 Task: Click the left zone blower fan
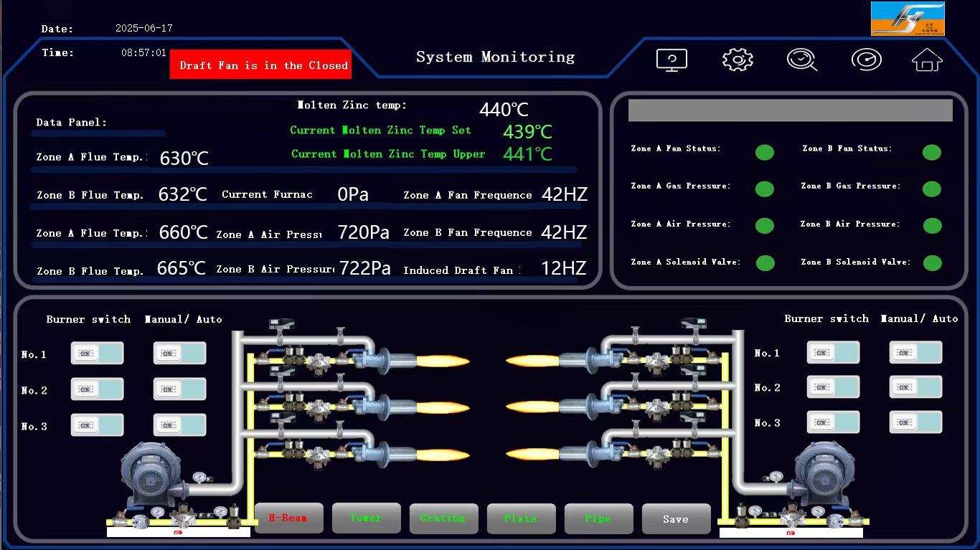click(x=151, y=473)
